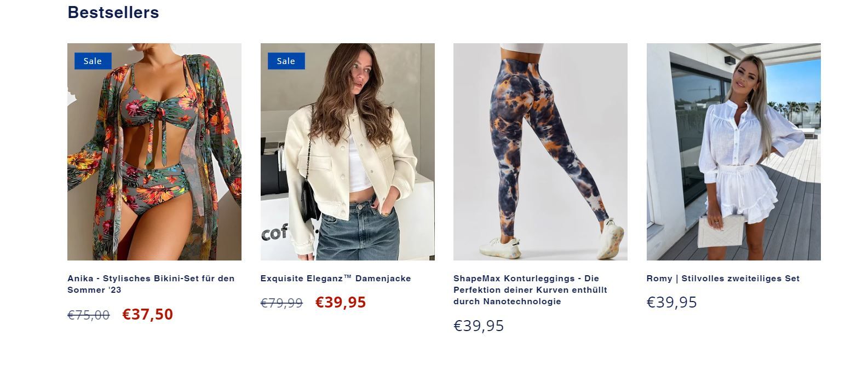Click the red €39,95 jacket sale price
The image size is (868, 365).
(341, 302)
